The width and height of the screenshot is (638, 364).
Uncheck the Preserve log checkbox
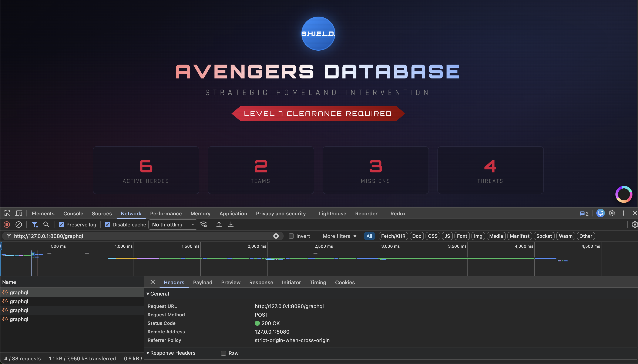61,225
